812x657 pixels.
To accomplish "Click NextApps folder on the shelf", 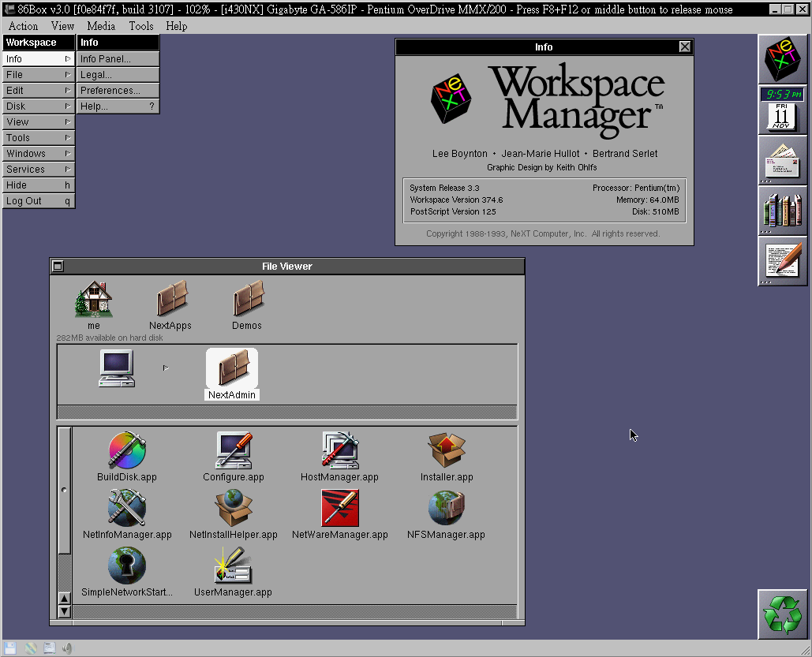I will pos(172,299).
